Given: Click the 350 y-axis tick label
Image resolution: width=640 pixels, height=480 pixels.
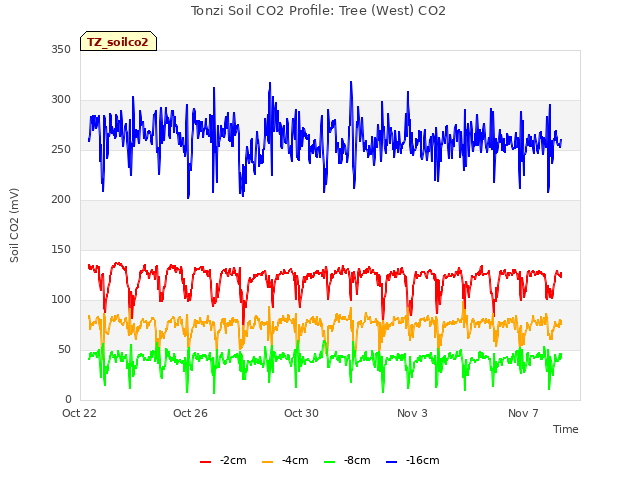Looking at the screenshot, I should tap(61, 49).
